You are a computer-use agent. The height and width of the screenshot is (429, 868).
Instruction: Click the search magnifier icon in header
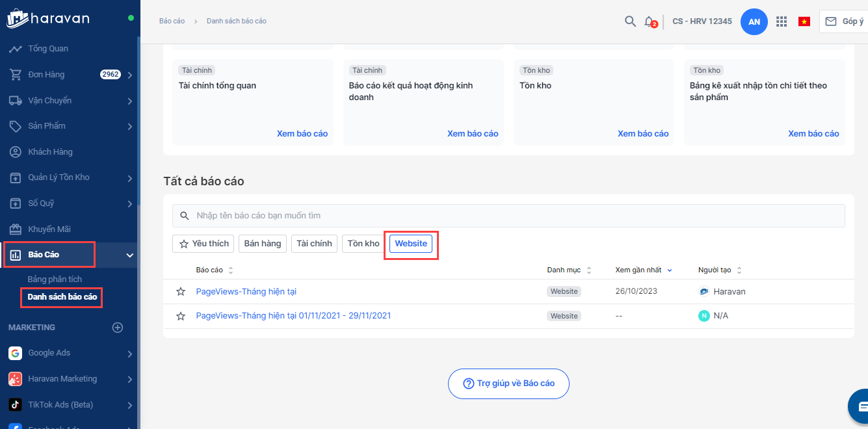click(630, 21)
